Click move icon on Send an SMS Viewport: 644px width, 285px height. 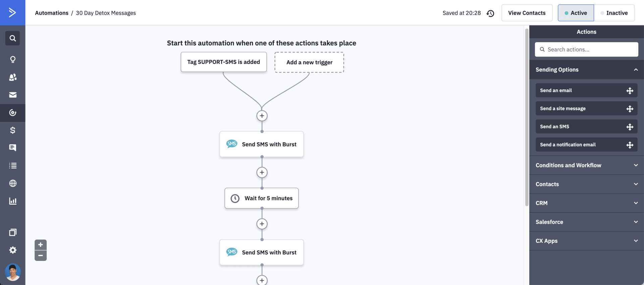click(x=630, y=127)
